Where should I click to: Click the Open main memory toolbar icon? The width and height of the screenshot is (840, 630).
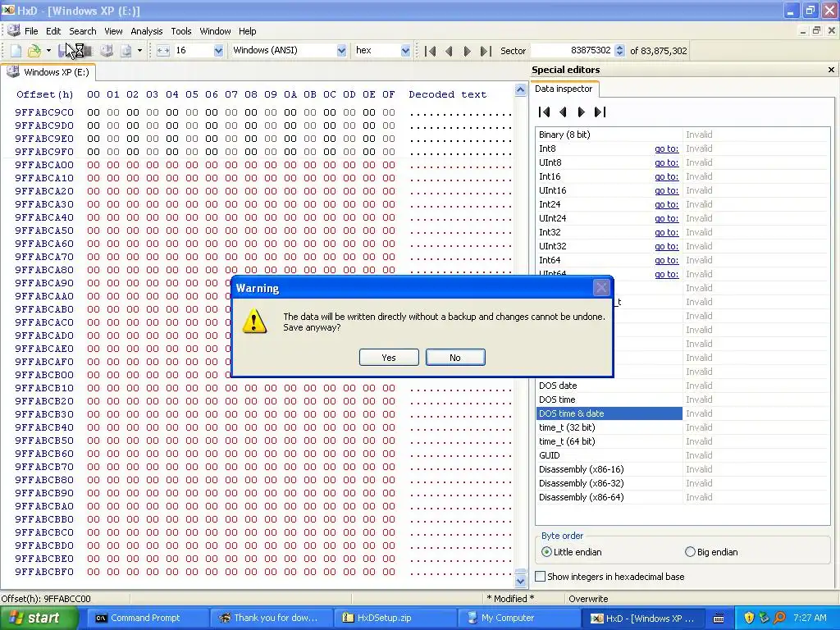[87, 50]
